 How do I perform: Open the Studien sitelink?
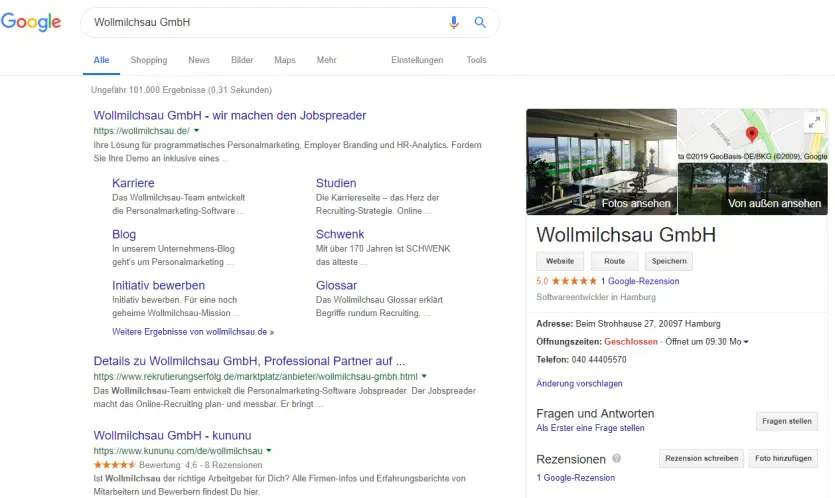click(336, 183)
